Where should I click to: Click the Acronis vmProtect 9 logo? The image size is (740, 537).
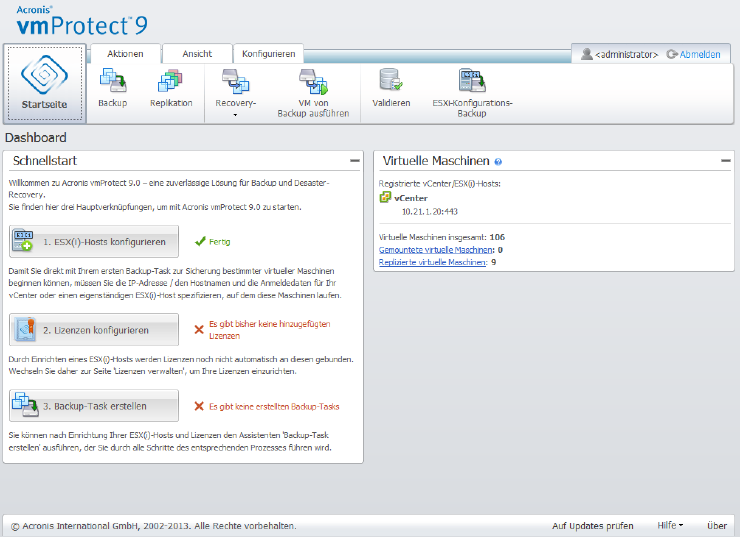pos(82,21)
